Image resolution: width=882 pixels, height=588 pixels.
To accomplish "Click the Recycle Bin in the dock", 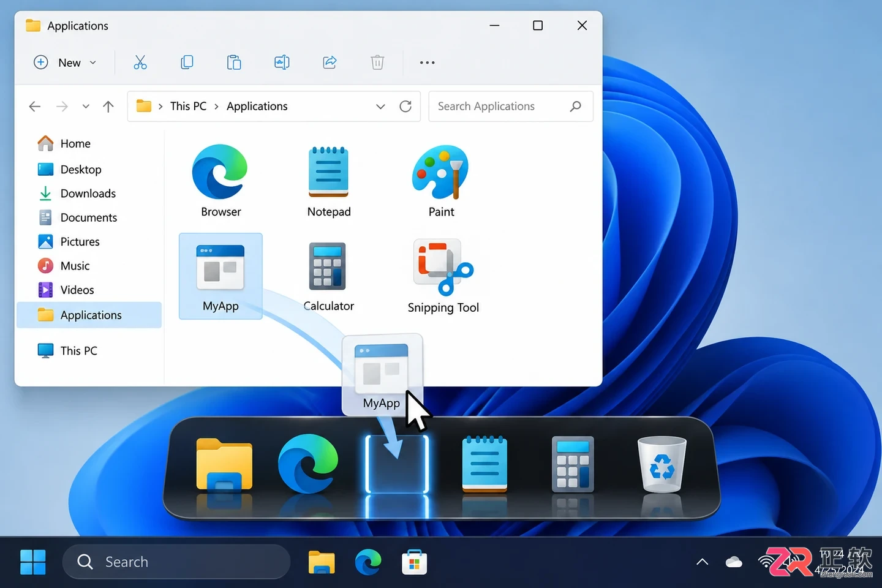I will pos(661,464).
